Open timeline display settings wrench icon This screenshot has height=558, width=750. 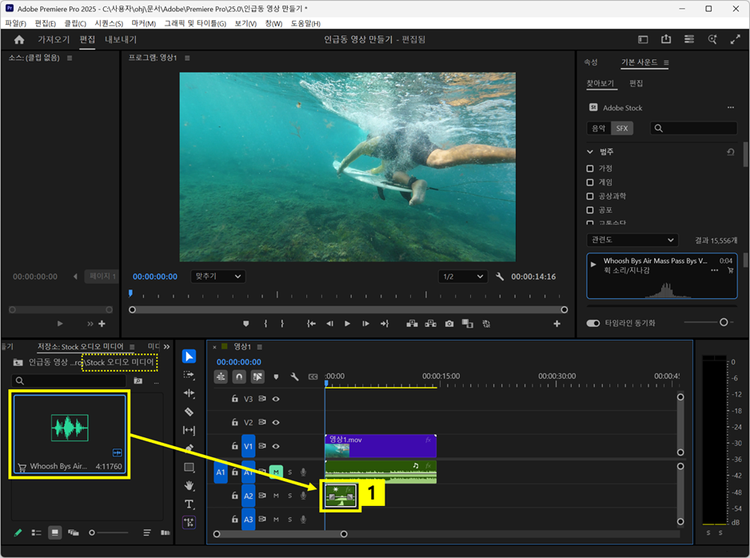pos(295,377)
